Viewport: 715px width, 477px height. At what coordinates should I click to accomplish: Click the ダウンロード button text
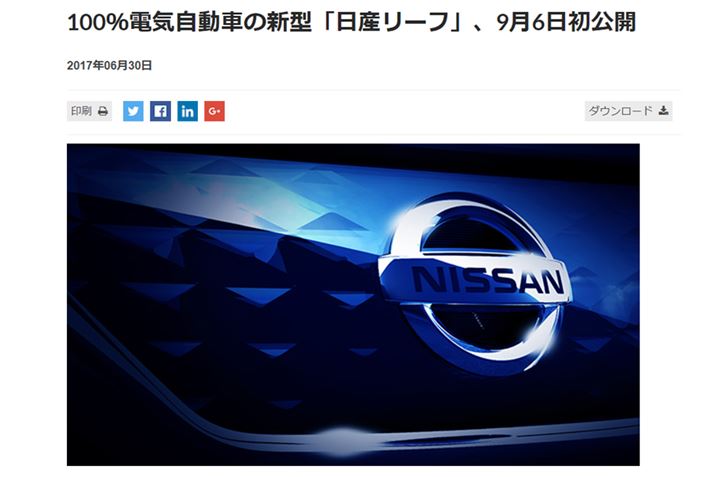click(621, 111)
